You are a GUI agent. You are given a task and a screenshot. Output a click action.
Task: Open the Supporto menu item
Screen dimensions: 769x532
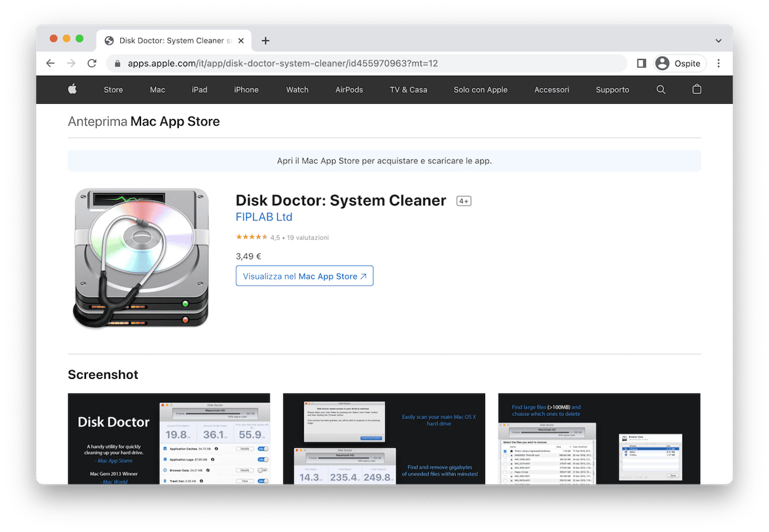point(612,90)
